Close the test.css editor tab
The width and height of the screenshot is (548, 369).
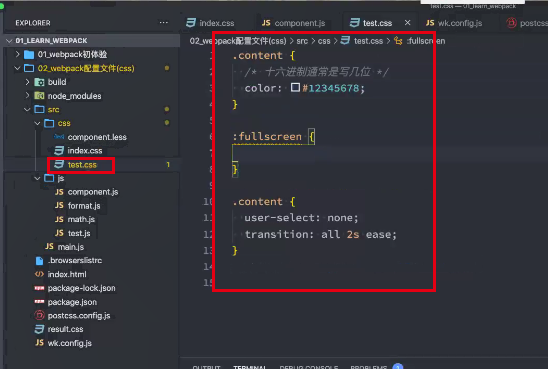(408, 23)
